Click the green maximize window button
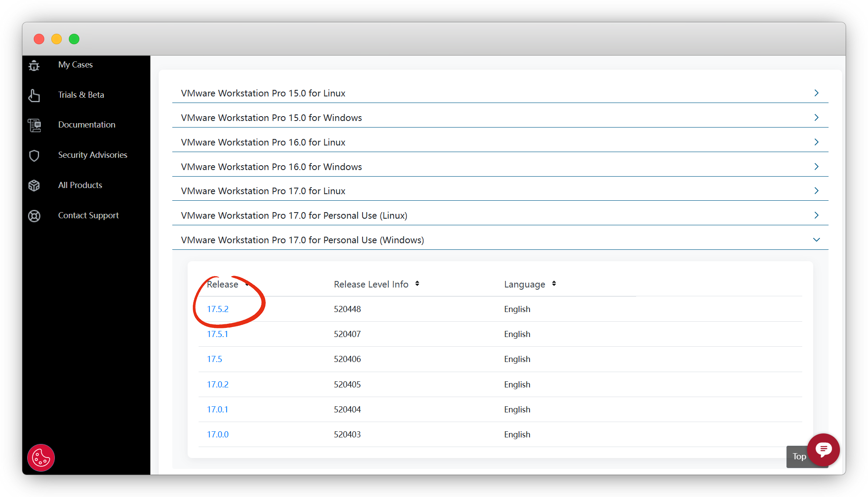The image size is (868, 497). pyautogui.click(x=74, y=39)
